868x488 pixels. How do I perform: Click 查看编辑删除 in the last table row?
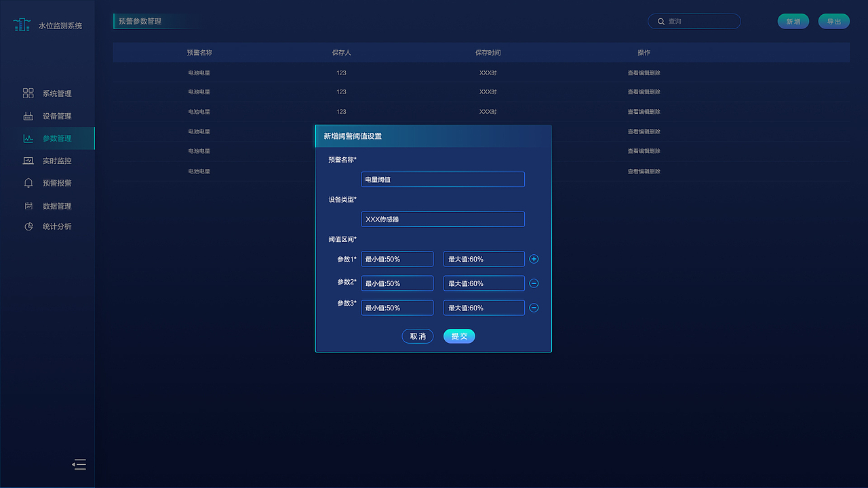click(x=644, y=171)
